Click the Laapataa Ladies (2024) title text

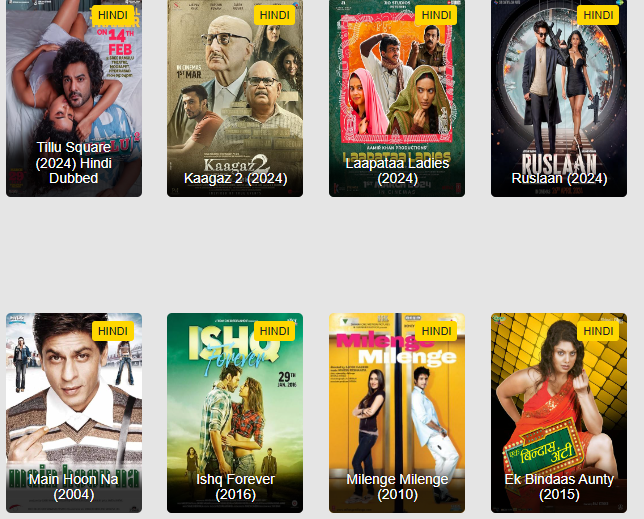point(397,171)
